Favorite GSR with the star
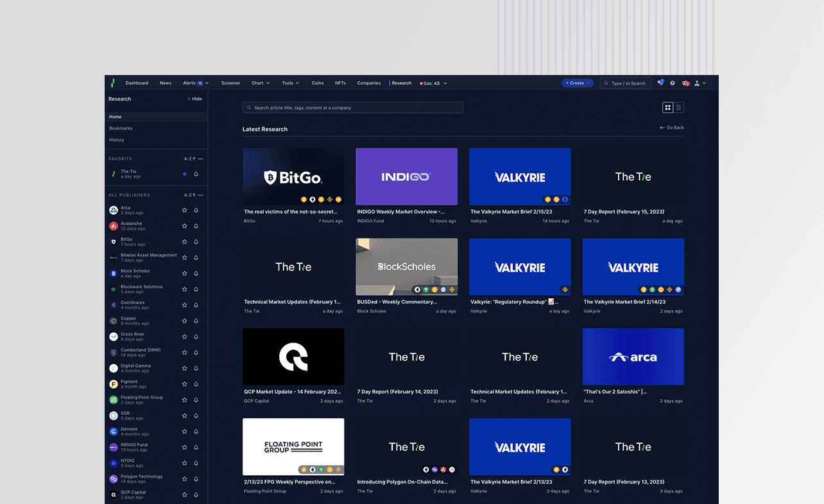 pyautogui.click(x=185, y=416)
